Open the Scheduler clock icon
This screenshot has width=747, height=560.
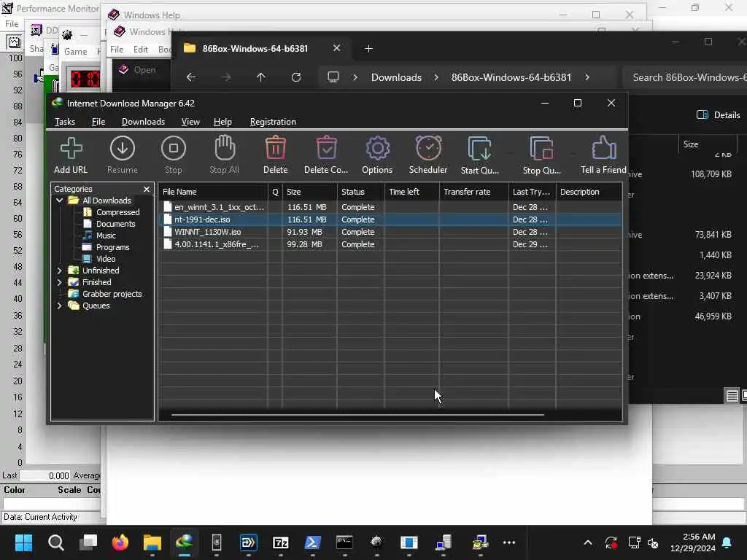tap(428, 147)
